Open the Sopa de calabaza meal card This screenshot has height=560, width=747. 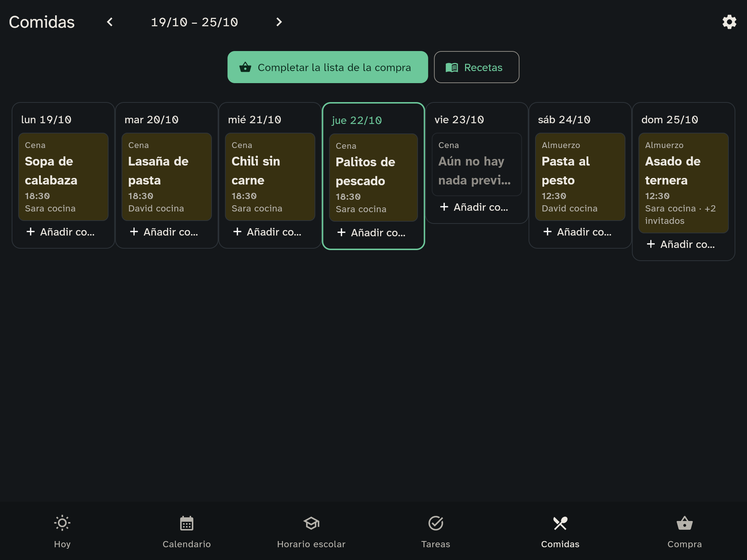click(63, 177)
